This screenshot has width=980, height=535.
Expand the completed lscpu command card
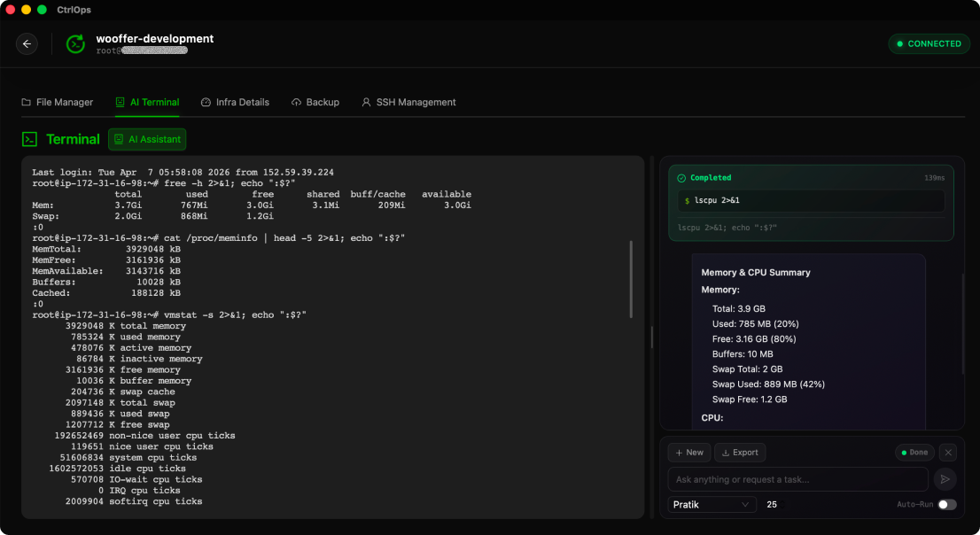click(811, 199)
